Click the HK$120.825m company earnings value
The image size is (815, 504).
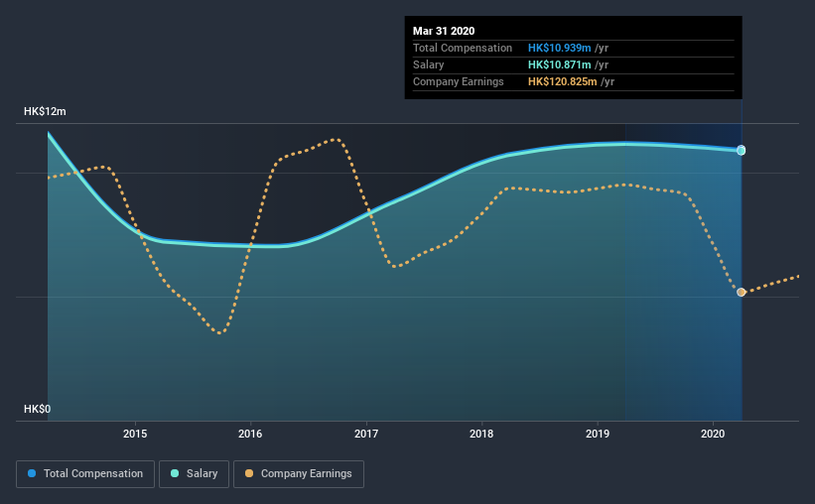click(x=563, y=81)
